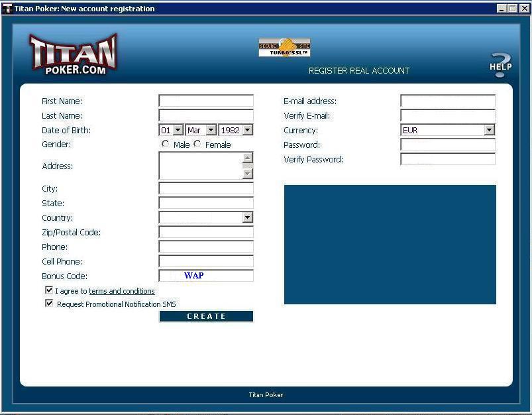The image size is (532, 415).
Task: Minimize the registration window
Action: (502, 9)
